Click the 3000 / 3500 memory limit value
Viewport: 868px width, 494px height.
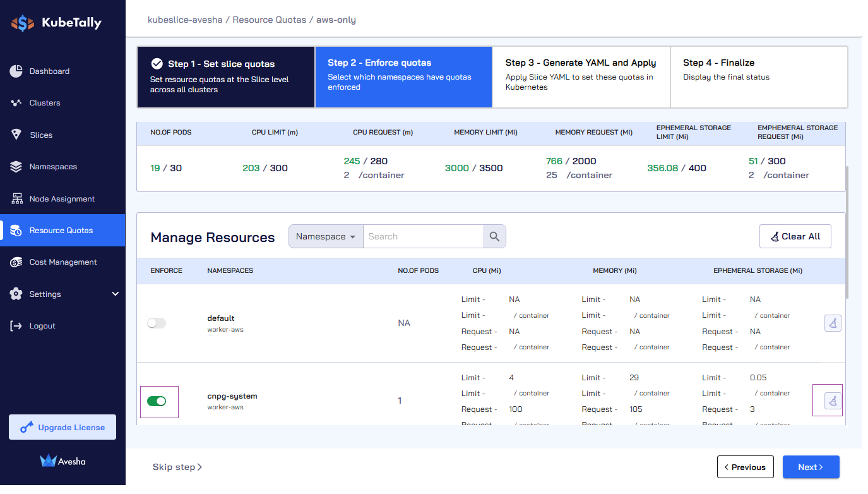[474, 168]
